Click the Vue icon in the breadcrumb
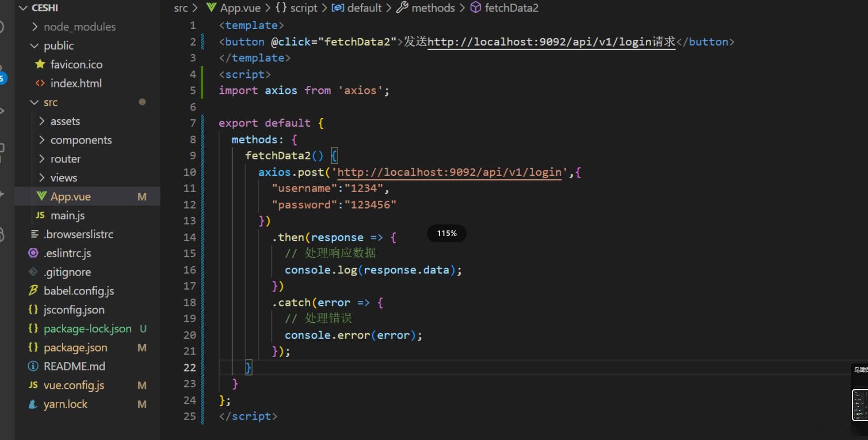 coord(211,7)
